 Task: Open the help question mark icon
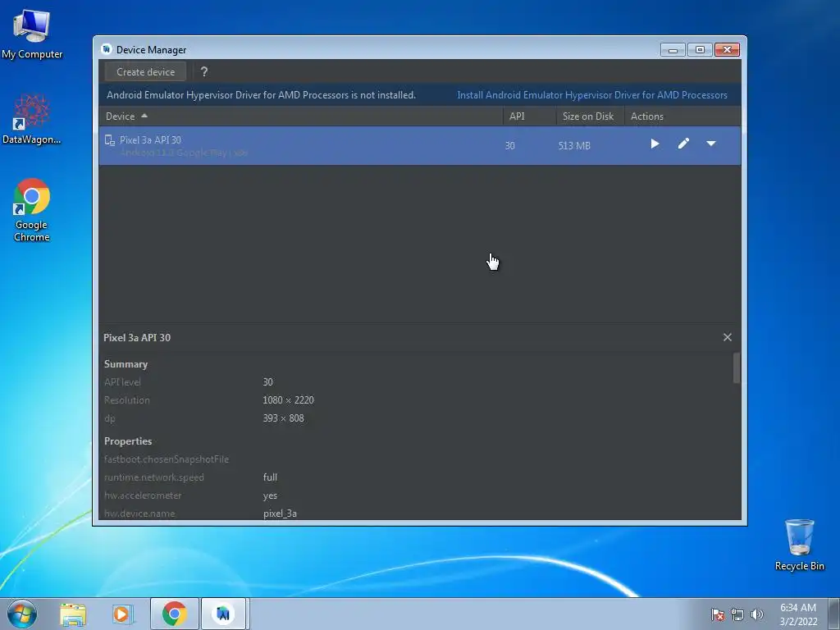[x=204, y=72]
